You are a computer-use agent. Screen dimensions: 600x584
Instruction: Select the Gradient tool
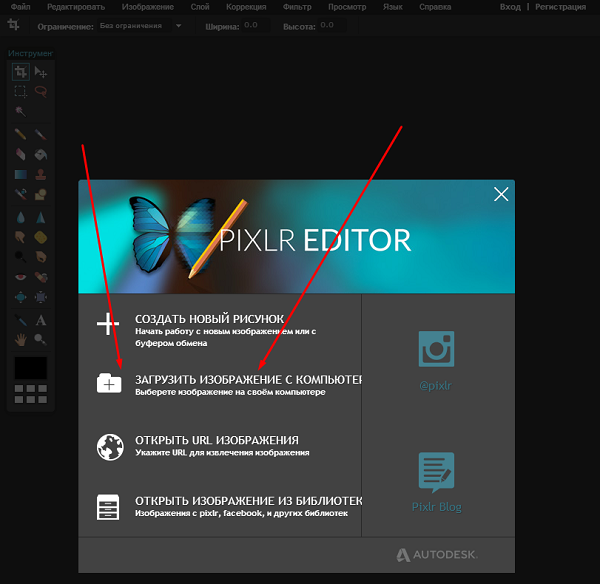pyautogui.click(x=21, y=175)
